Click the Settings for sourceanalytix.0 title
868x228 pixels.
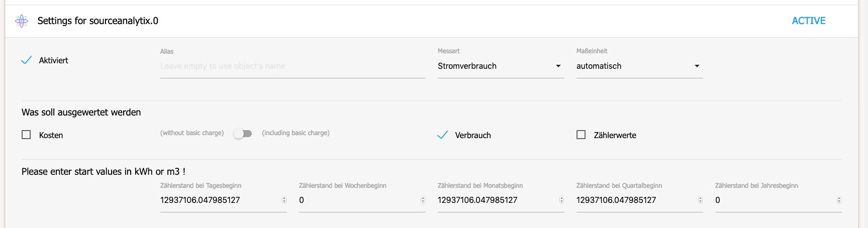click(98, 21)
